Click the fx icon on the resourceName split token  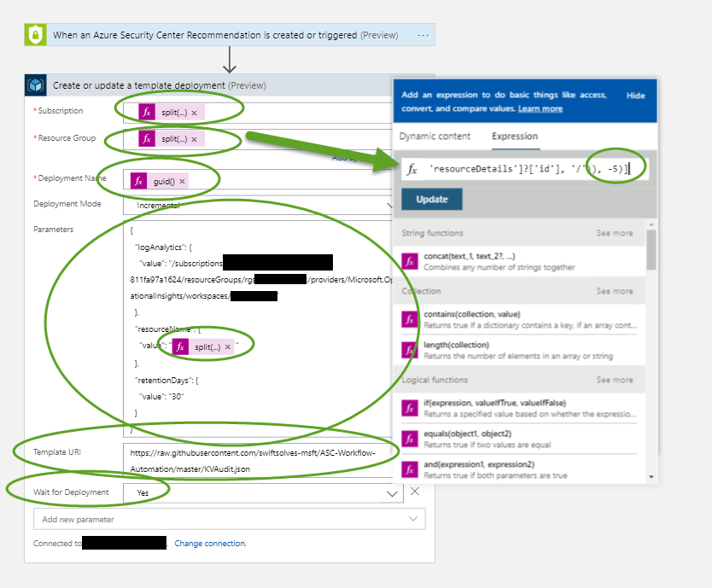point(180,346)
